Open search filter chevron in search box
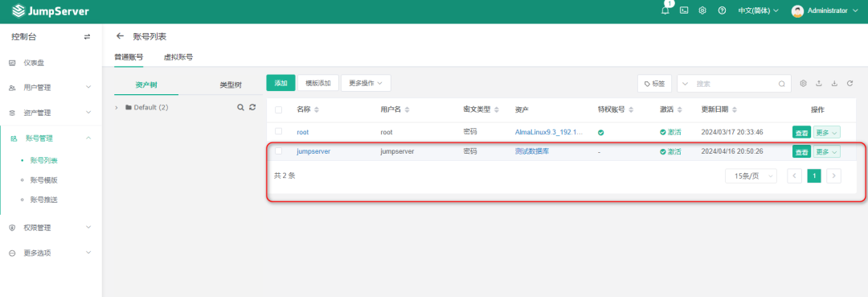The width and height of the screenshot is (868, 297). pos(686,84)
